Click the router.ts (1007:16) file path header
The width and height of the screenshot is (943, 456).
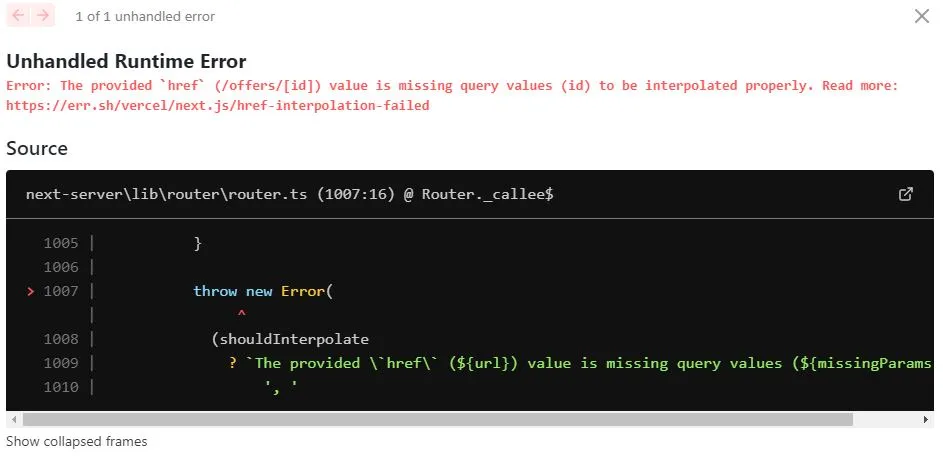tap(289, 194)
